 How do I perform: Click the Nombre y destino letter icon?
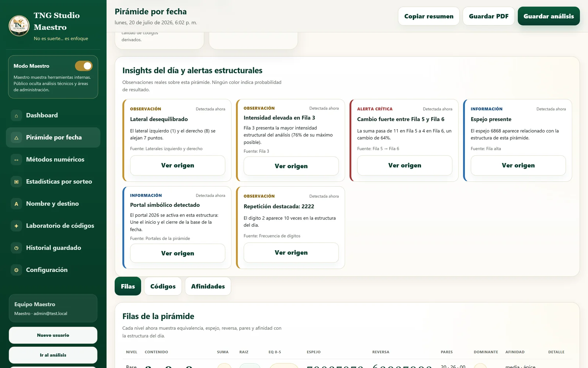tap(16, 204)
